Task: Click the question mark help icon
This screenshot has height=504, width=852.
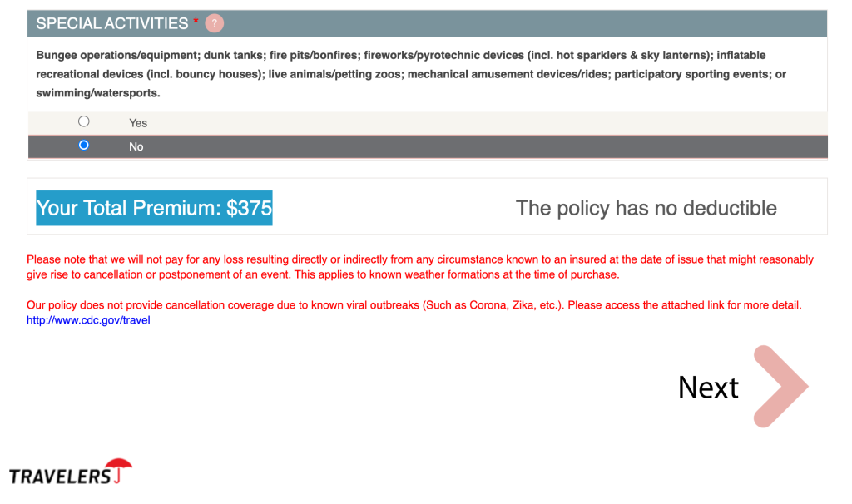Action: (214, 23)
